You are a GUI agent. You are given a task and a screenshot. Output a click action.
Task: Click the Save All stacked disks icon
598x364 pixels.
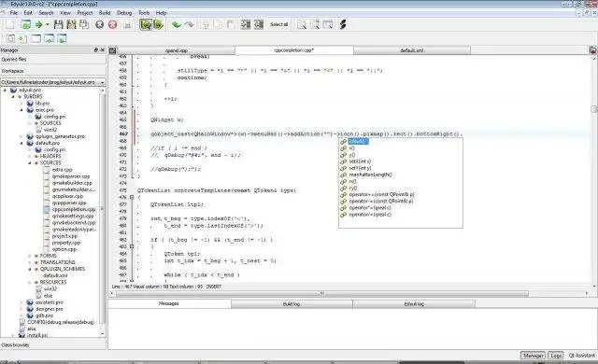tap(84, 25)
